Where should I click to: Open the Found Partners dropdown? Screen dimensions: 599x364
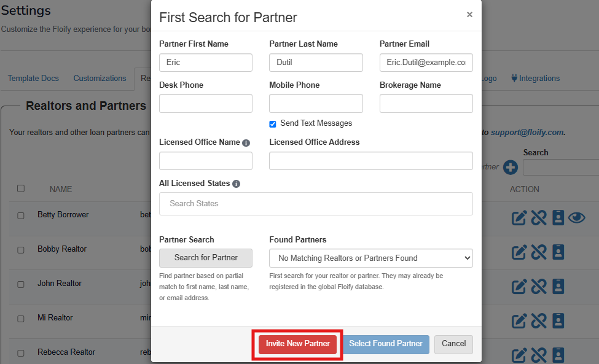[x=370, y=258]
